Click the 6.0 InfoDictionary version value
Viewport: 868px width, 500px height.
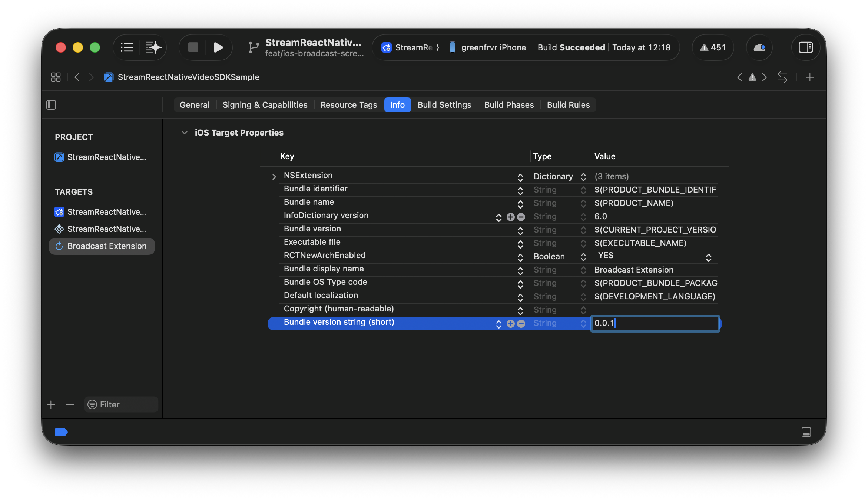655,216
